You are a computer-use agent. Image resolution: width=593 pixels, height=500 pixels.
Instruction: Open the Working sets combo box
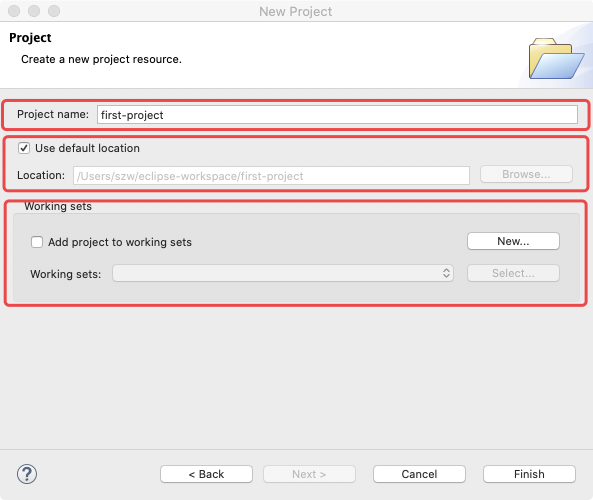(x=283, y=273)
